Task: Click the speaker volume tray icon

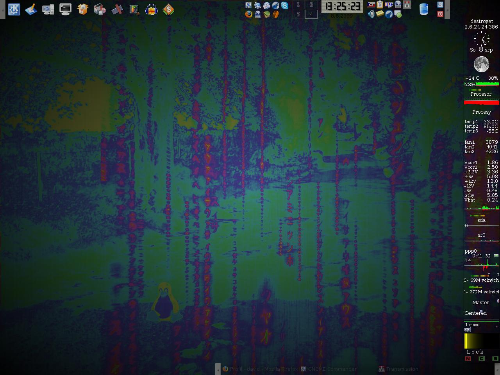Action: 371,14
